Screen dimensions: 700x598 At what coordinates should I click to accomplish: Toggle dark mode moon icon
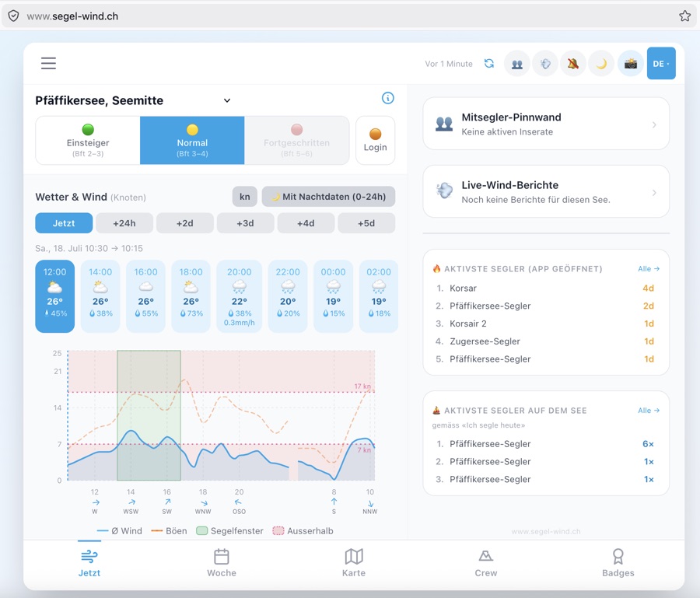pos(601,64)
